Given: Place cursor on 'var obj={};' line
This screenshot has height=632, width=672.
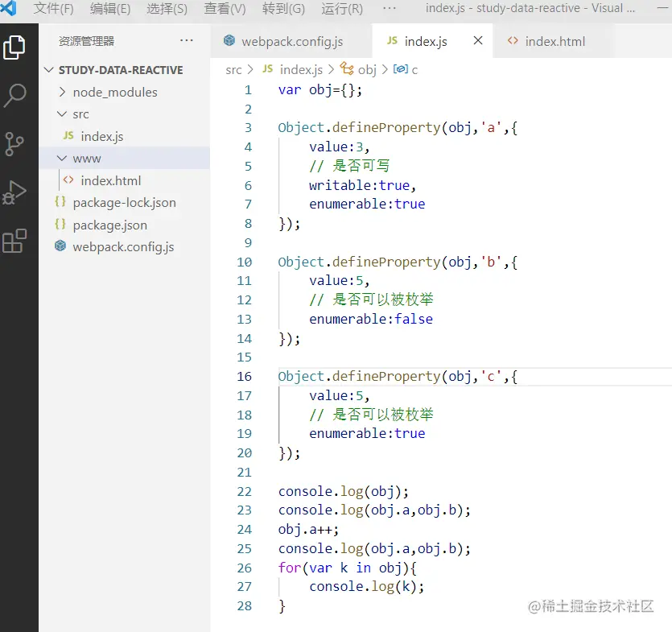Looking at the screenshot, I should 320,90.
